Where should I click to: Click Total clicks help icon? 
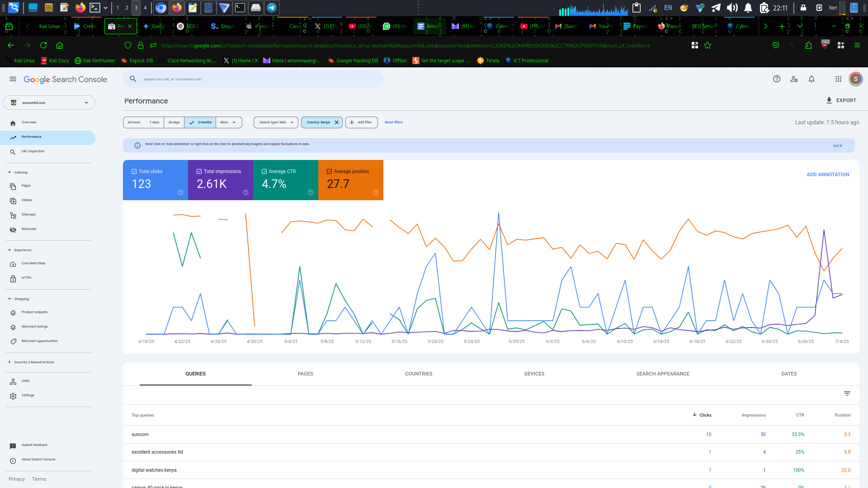point(180,192)
